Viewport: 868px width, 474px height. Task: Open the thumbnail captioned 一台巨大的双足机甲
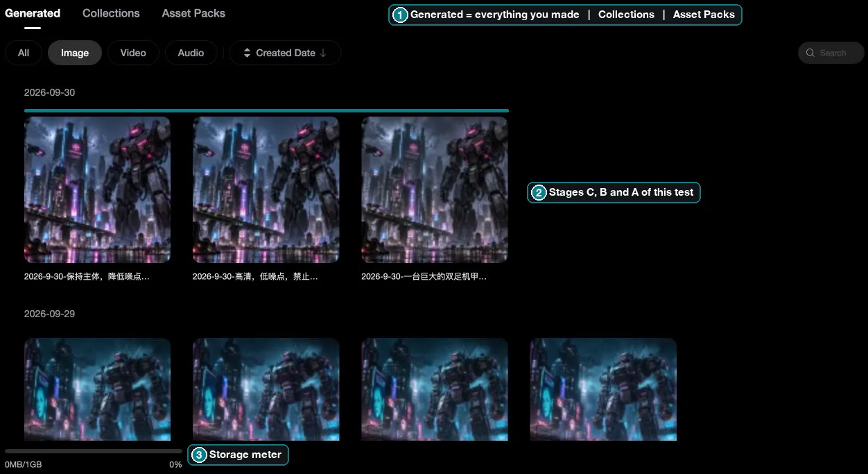point(435,189)
